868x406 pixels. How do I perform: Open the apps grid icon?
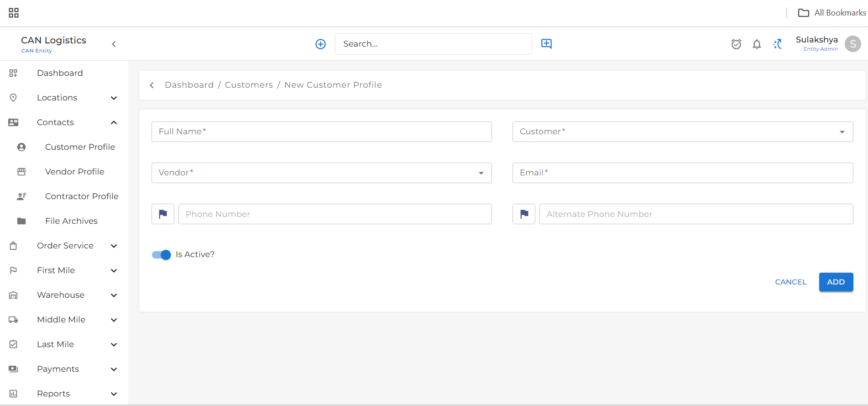pos(14,13)
